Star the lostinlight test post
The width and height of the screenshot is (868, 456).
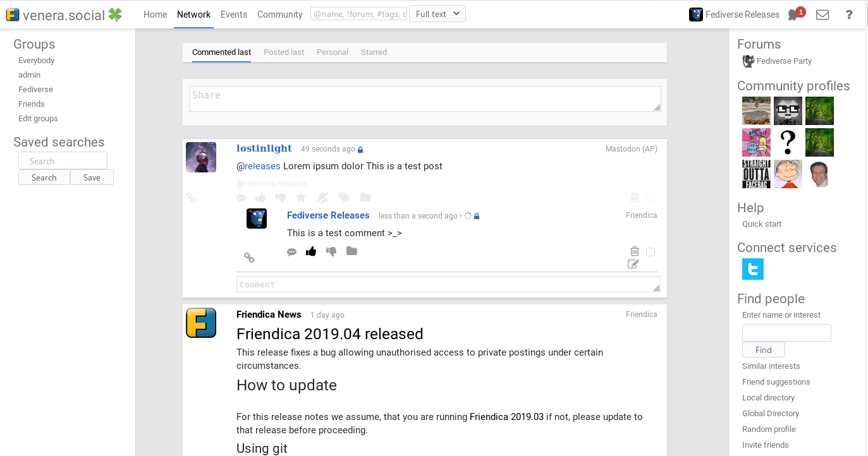click(x=301, y=198)
